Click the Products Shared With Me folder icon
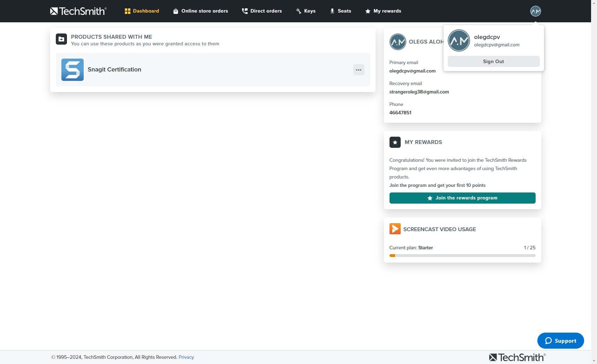Screen dimensions: 597x364 coord(61,39)
